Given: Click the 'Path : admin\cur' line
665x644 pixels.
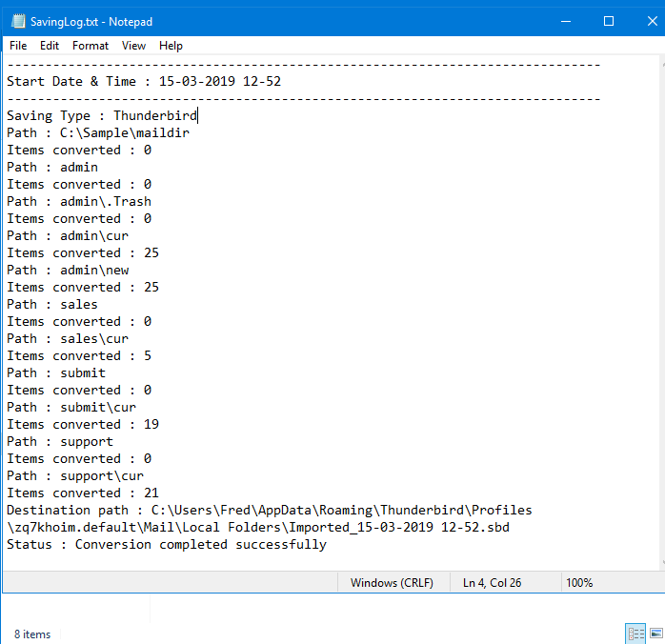Looking at the screenshot, I should (x=68, y=235).
